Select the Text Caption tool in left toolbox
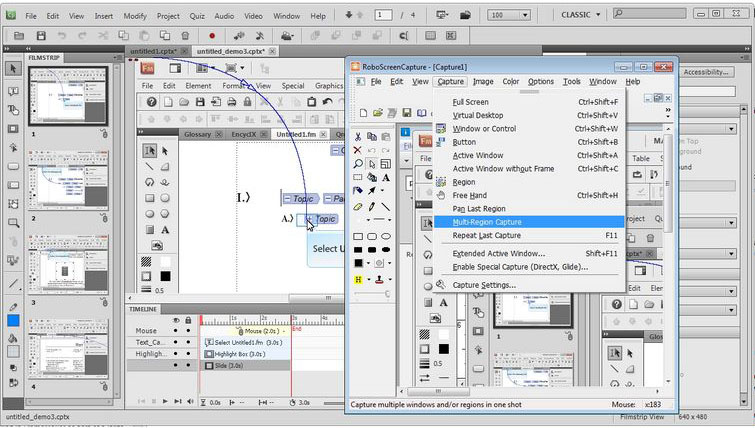This screenshot has height=428, width=755. tap(13, 91)
